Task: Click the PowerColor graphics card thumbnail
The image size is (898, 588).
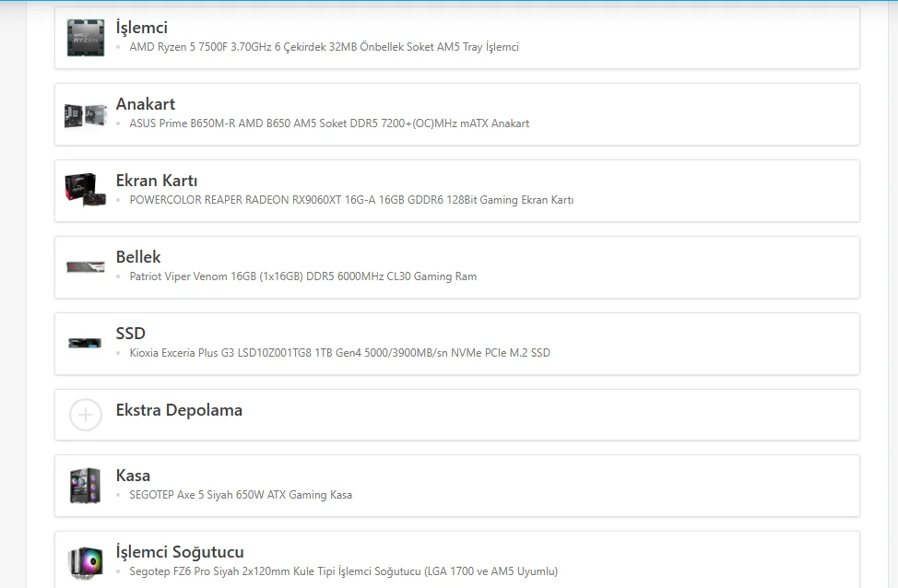Action: 86,191
